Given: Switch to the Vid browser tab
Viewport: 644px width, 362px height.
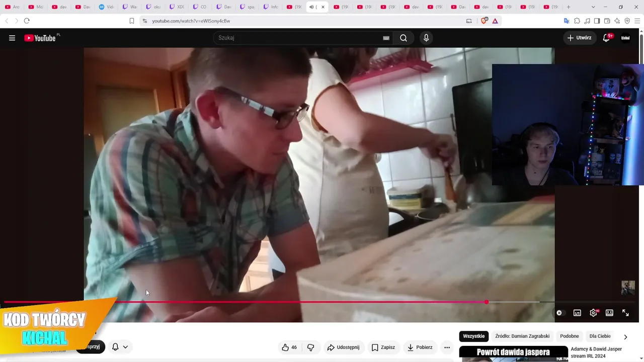Looking at the screenshot, I should [106, 7].
